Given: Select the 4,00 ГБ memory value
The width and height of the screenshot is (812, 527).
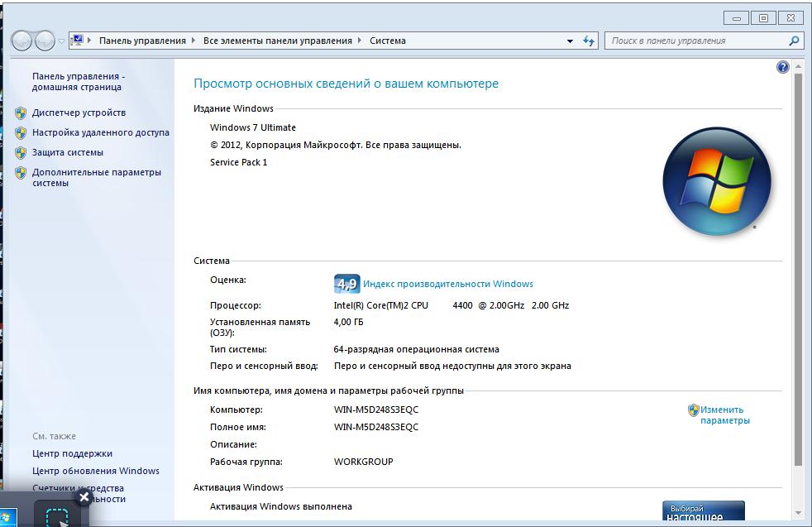Looking at the screenshot, I should (x=348, y=322).
